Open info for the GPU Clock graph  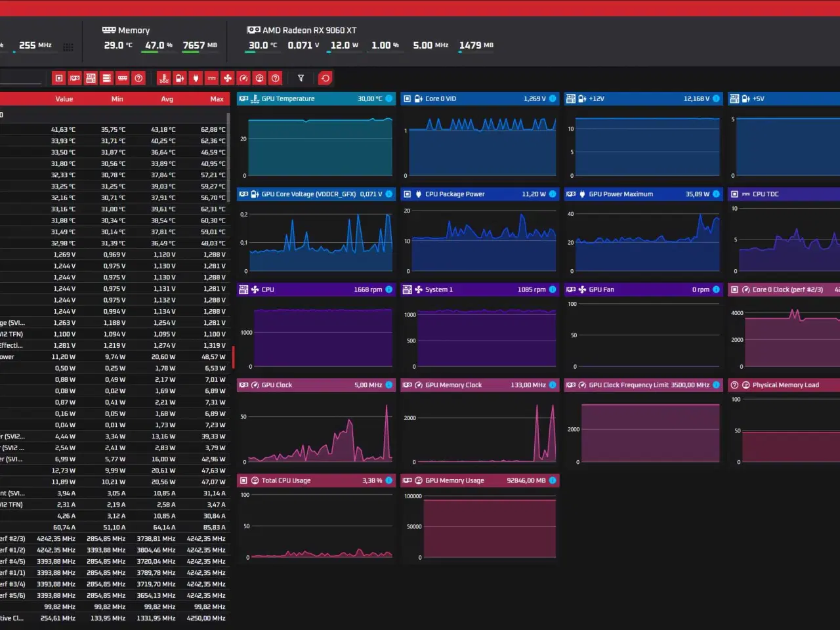point(389,385)
